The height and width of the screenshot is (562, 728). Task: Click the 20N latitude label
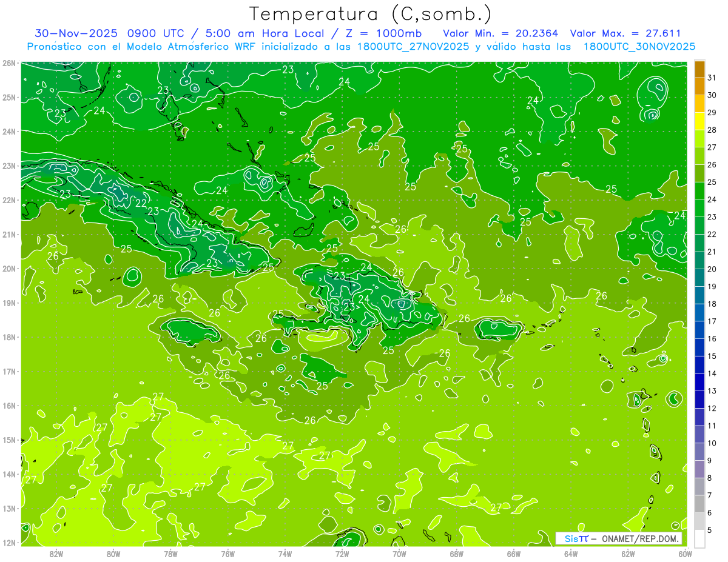(9, 269)
